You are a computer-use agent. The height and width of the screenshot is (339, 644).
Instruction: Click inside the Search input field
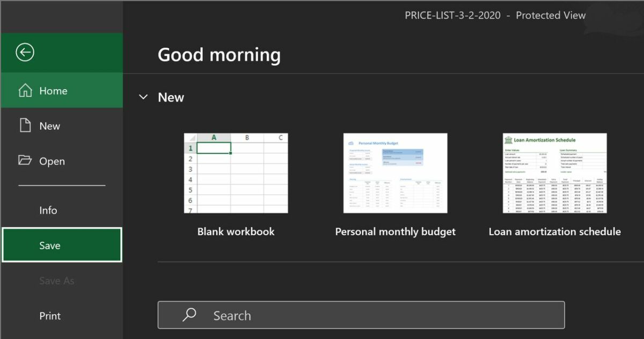click(x=360, y=315)
